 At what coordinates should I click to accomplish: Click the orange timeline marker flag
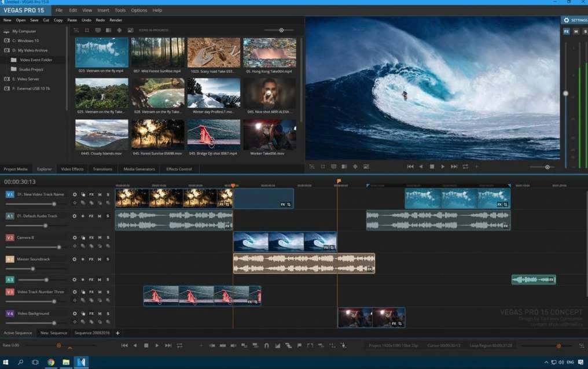pyautogui.click(x=339, y=181)
